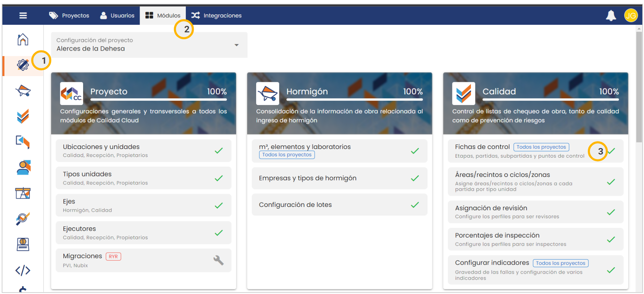
Task: Click the Calidad 100% progress bar
Action: [551, 99]
